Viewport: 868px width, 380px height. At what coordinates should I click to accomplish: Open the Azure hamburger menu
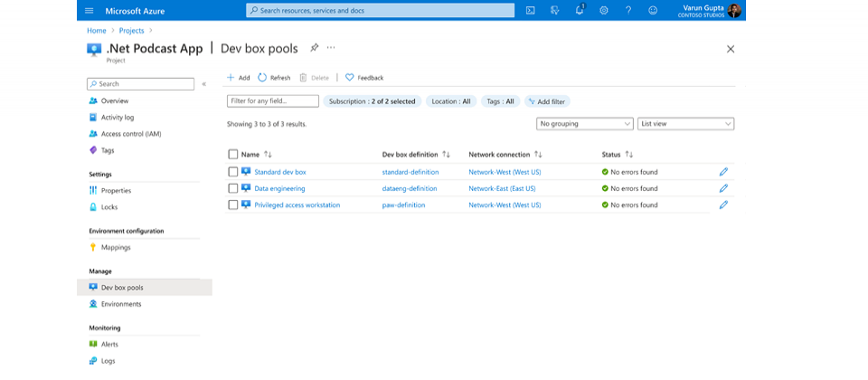(90, 11)
